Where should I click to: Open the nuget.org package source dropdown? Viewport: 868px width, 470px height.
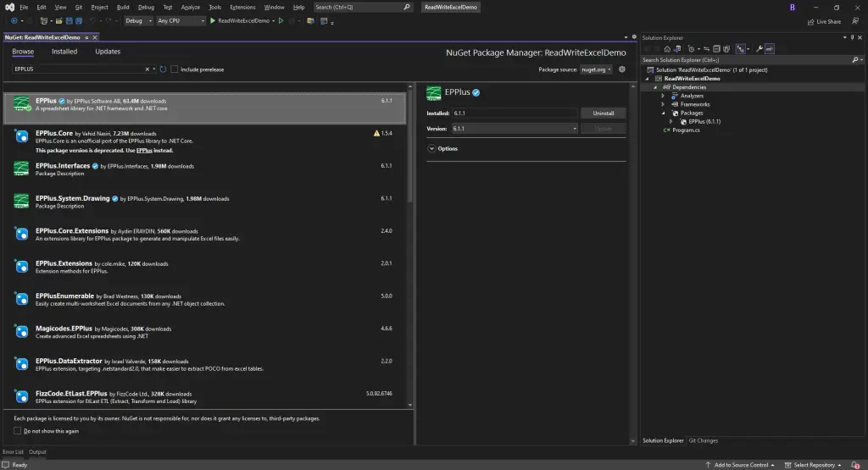[x=596, y=69]
